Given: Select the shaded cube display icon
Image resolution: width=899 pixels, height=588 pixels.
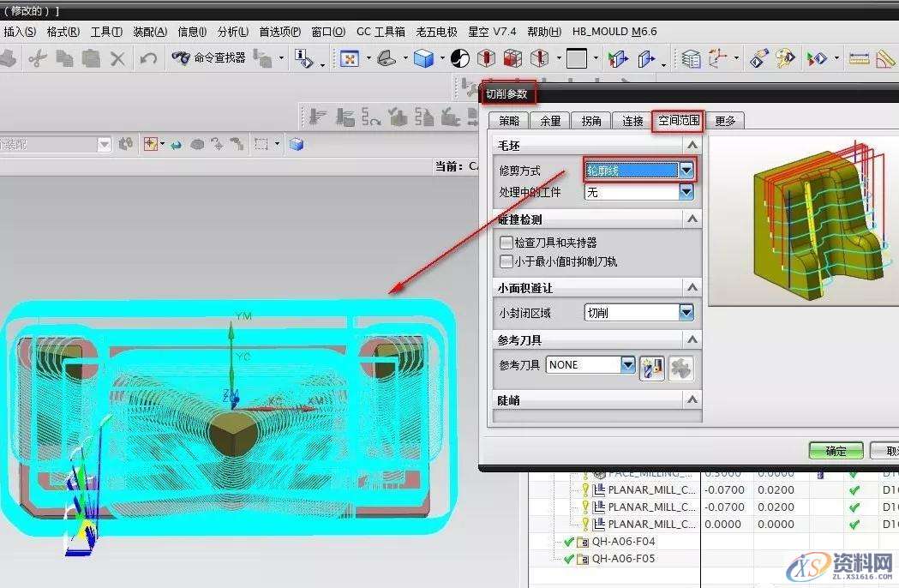Looking at the screenshot, I should pos(423,58).
